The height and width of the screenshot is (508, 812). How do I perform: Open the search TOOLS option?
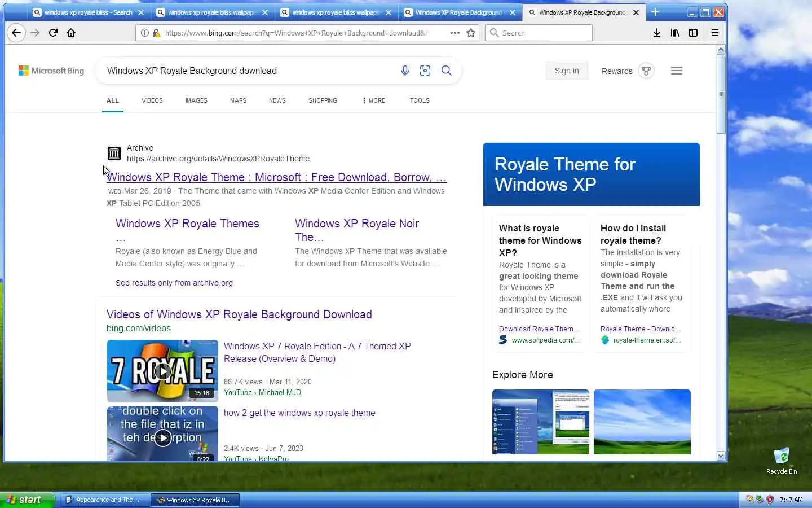420,100
